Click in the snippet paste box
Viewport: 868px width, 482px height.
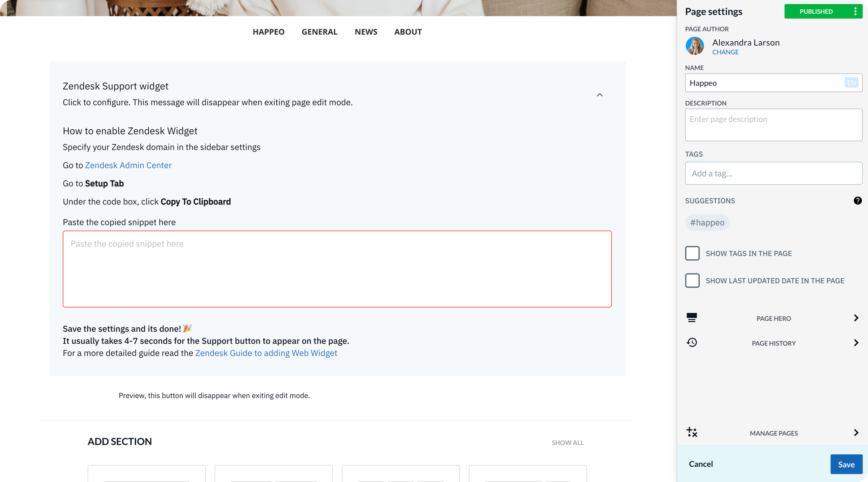[x=337, y=269]
